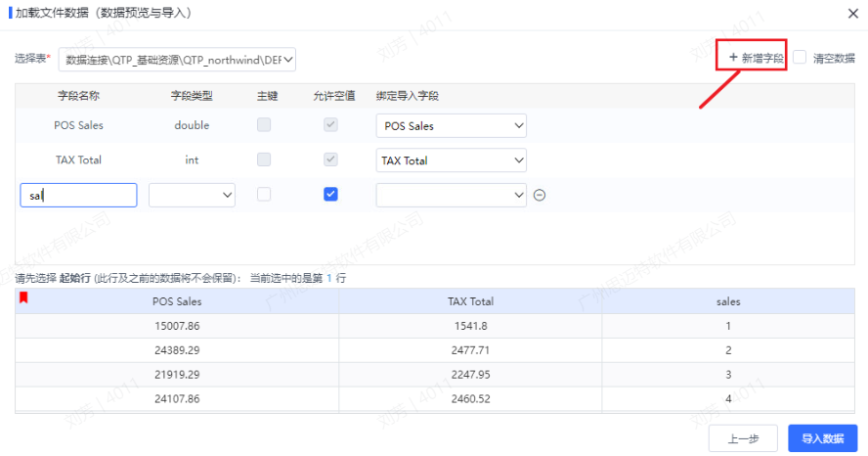Click 允许空值 column header
The height and width of the screenshot is (456, 868).
click(x=333, y=96)
